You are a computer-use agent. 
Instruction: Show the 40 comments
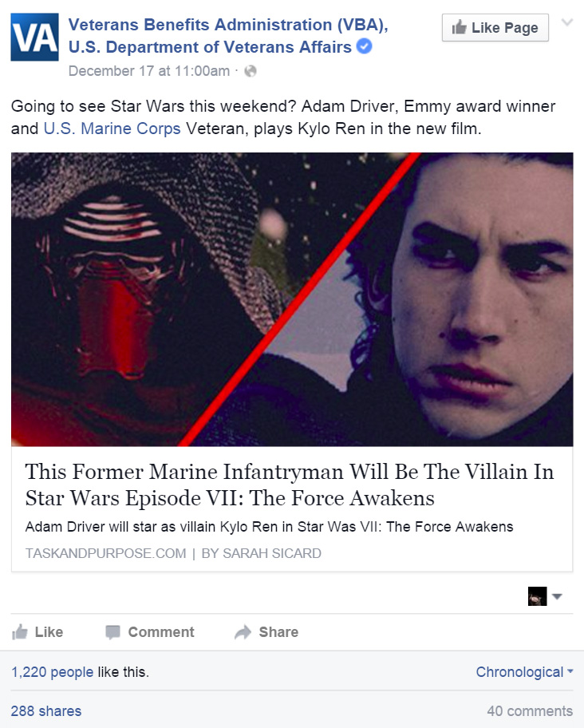click(530, 710)
